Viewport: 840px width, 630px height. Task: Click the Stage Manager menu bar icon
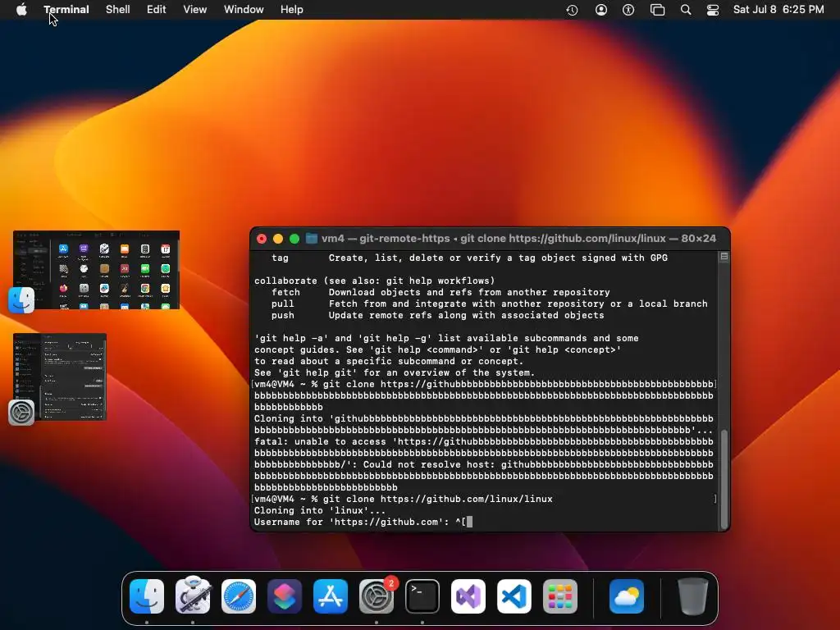click(x=657, y=10)
